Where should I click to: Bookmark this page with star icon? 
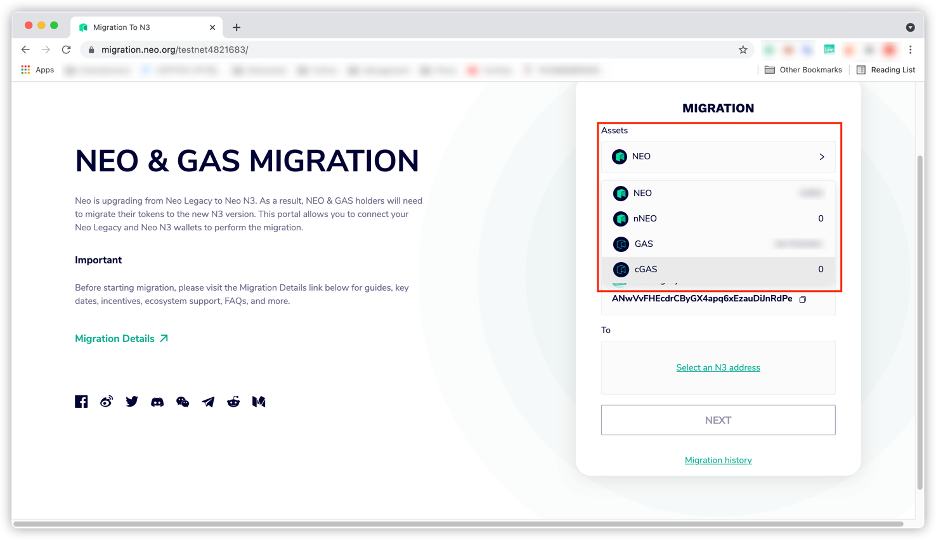tap(743, 49)
